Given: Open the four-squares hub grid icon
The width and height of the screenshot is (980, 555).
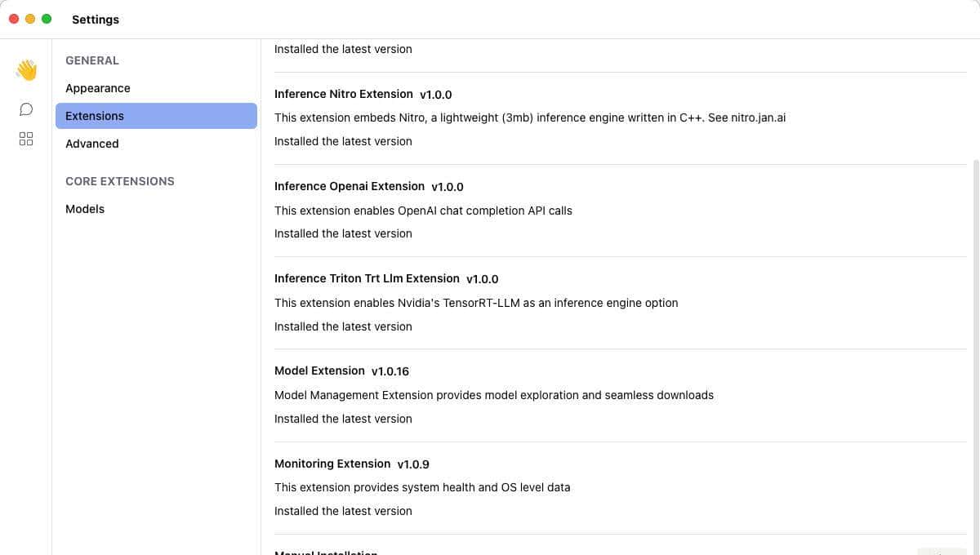Looking at the screenshot, I should [x=26, y=139].
